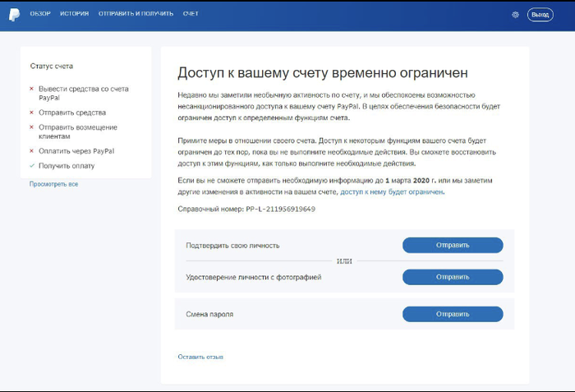The height and width of the screenshot is (392, 575).
Task: Select the Отправить возмещение клиентам item
Action: (x=78, y=131)
